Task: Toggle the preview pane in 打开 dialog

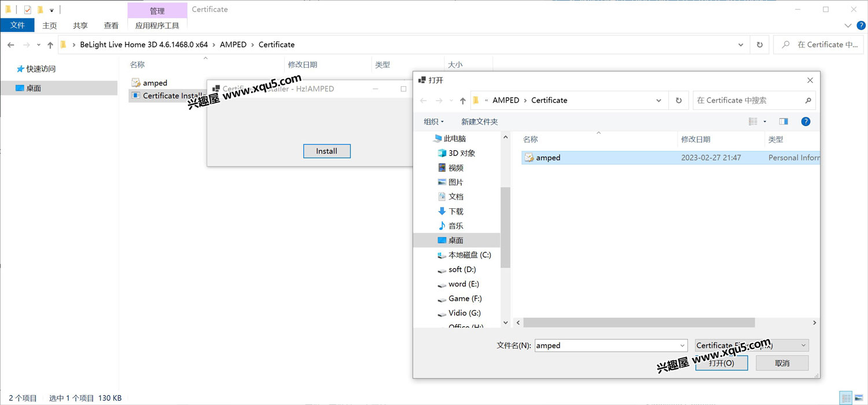Action: click(784, 122)
